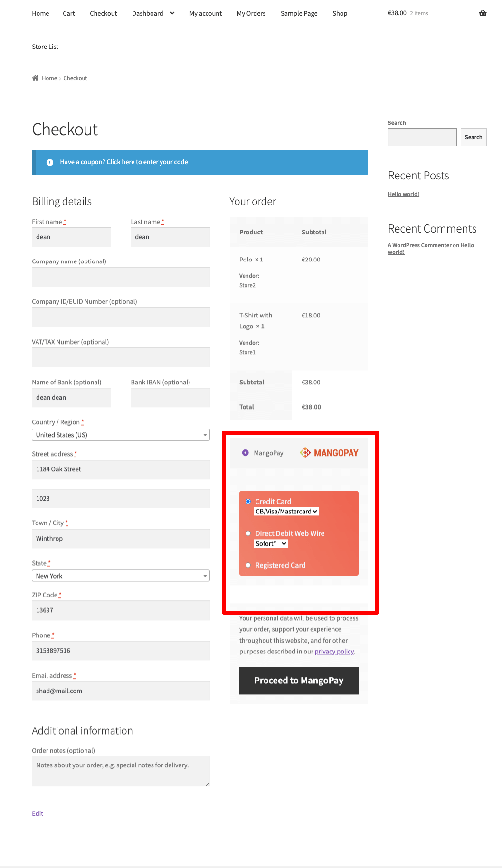Click the 'Billing details' heading

click(x=62, y=201)
